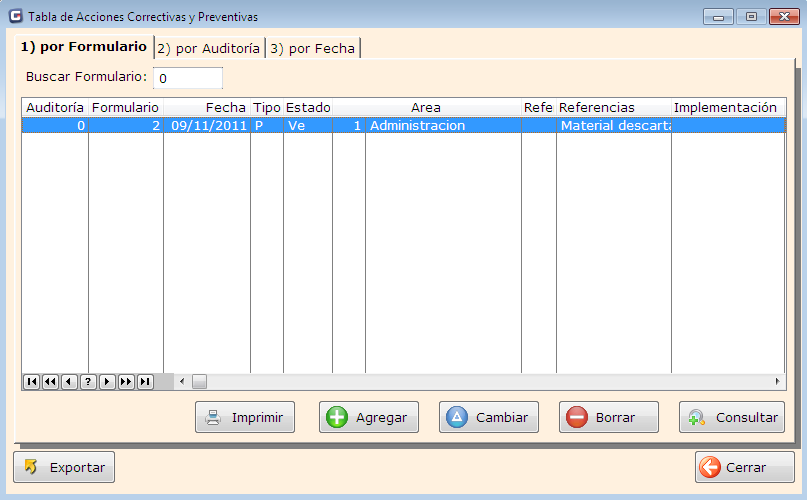This screenshot has height=500, width=807.
Task: Click the page-back double arrow navigation button
Action: tap(50, 382)
